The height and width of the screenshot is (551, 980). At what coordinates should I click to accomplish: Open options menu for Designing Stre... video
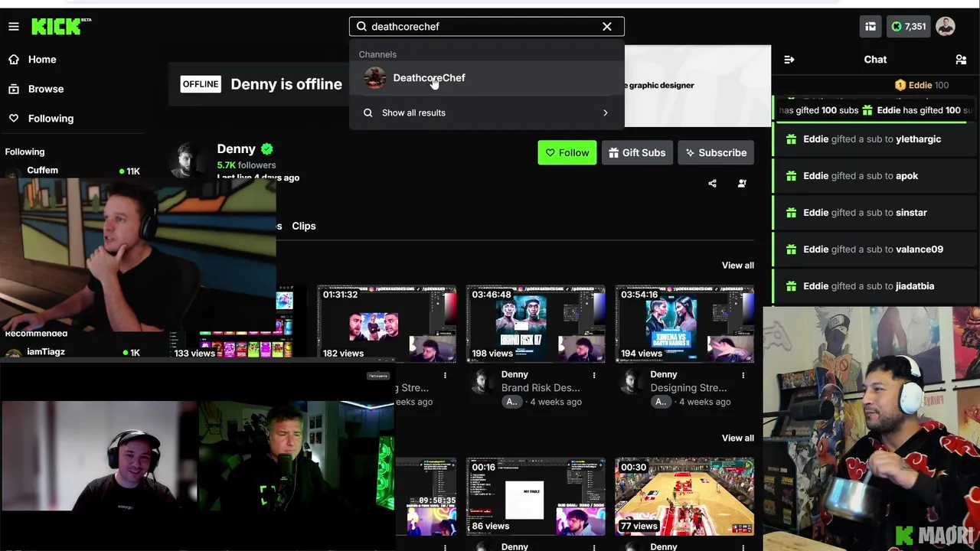(x=743, y=375)
